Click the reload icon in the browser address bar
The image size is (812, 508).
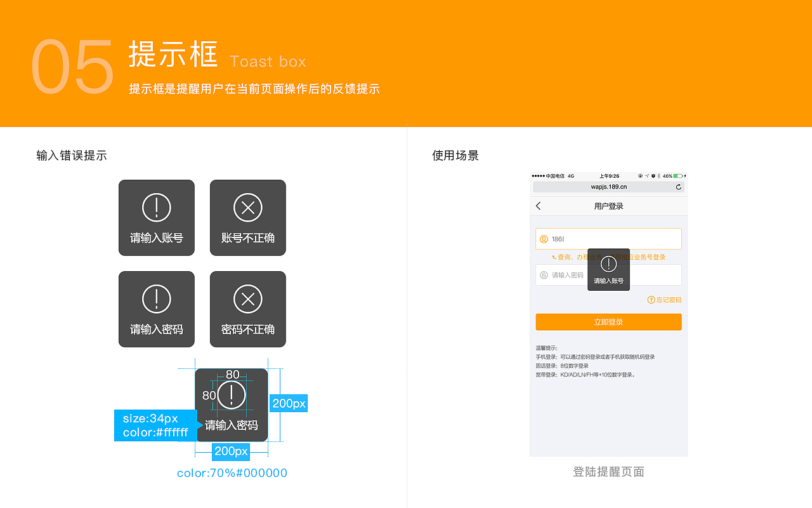[x=678, y=187]
